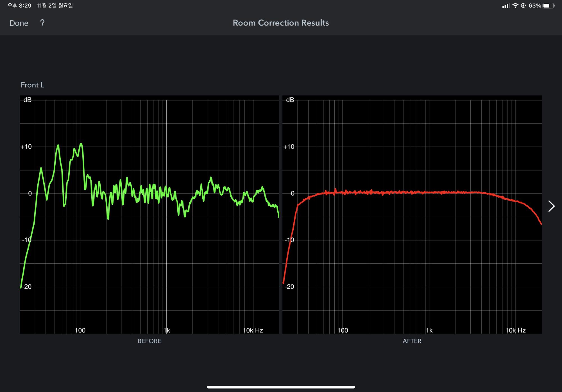Tap the 10k Hz label on before graph
The image size is (562, 392).
coord(253,330)
